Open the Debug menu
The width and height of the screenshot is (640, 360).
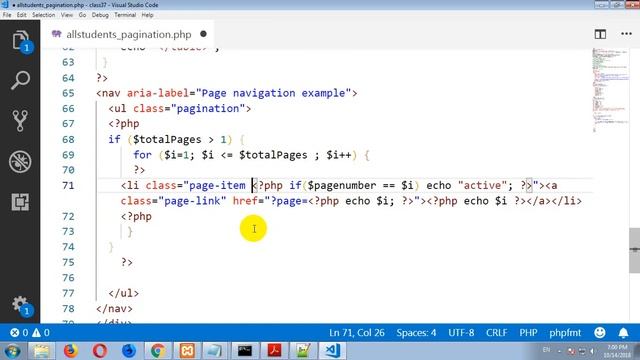[100, 15]
